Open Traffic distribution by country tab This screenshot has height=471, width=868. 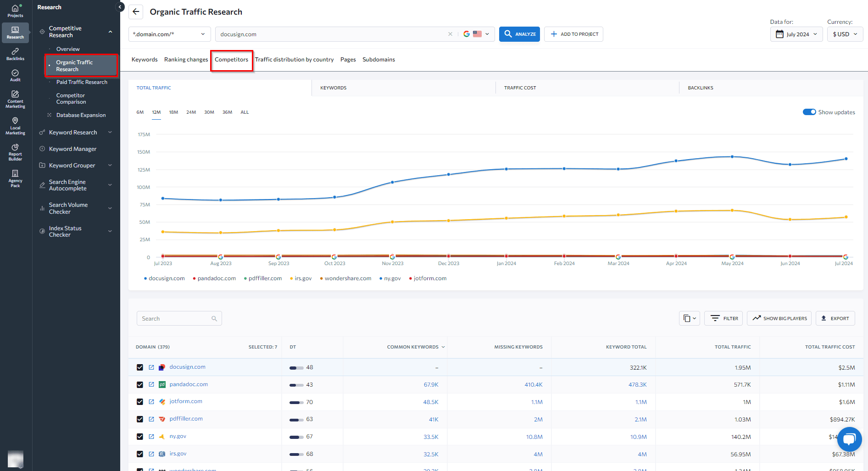[x=294, y=60]
